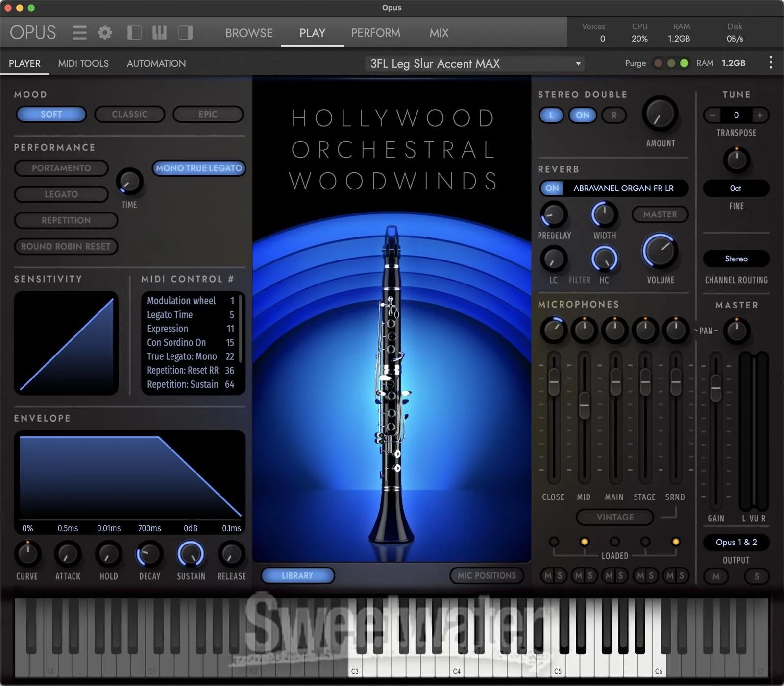Click the envelope Release knob
Viewport: 784px width, 686px height.
tap(231, 554)
